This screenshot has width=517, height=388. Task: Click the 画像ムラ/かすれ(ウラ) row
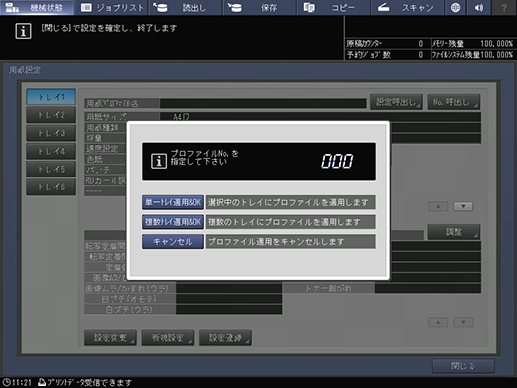click(183, 288)
